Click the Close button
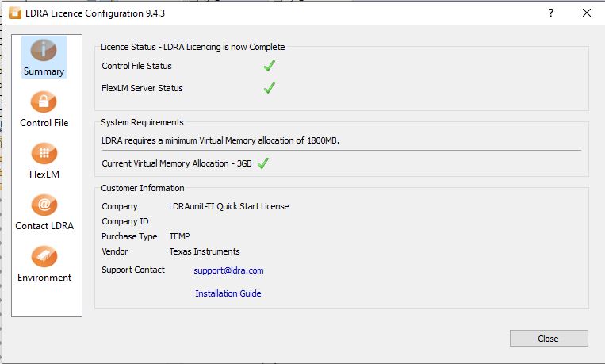This screenshot has height=364, width=605. tap(549, 338)
